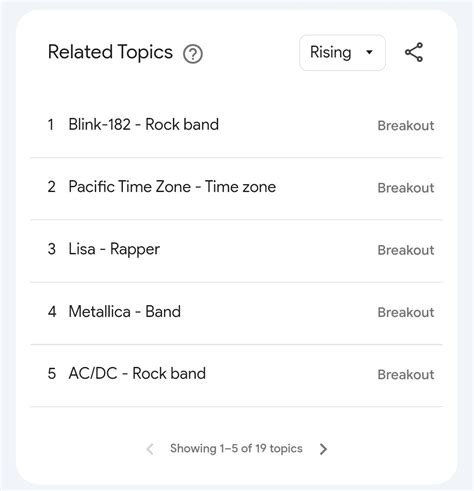Go to next page of topics
Image resolution: width=474 pixels, height=491 pixels.
coord(323,449)
